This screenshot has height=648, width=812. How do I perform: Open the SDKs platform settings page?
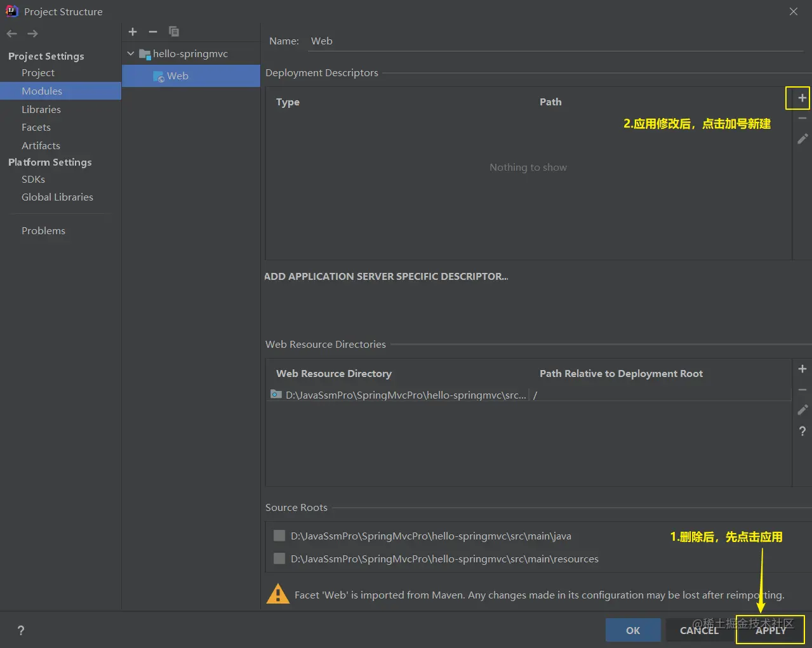33,179
